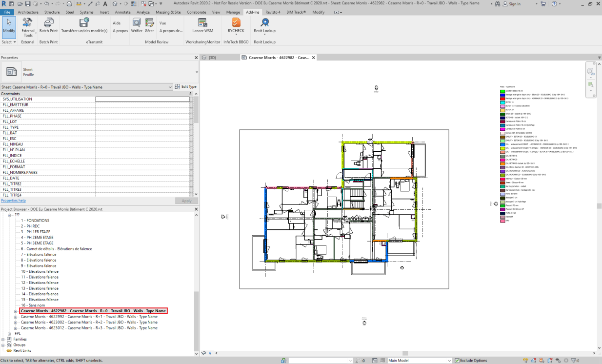
Task: Open the Sheet type selector dropdown
Action: click(x=197, y=72)
